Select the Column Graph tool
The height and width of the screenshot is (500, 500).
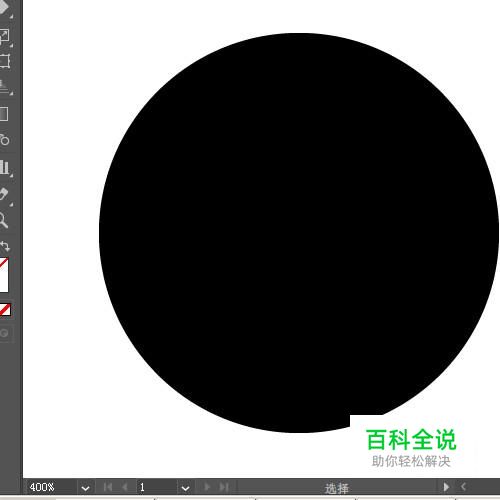pyautogui.click(x=5, y=167)
